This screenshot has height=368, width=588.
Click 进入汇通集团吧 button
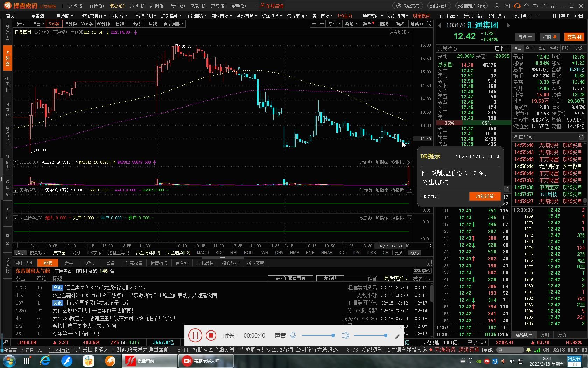tap(290, 278)
